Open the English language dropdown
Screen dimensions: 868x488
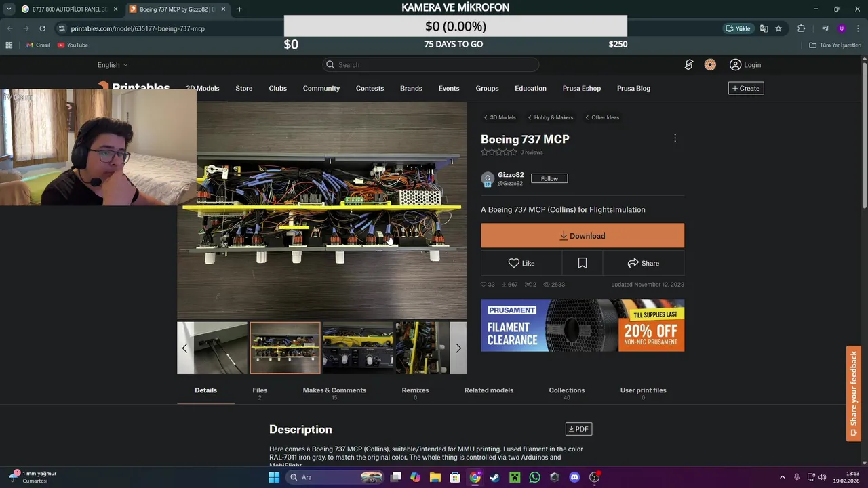tap(113, 65)
